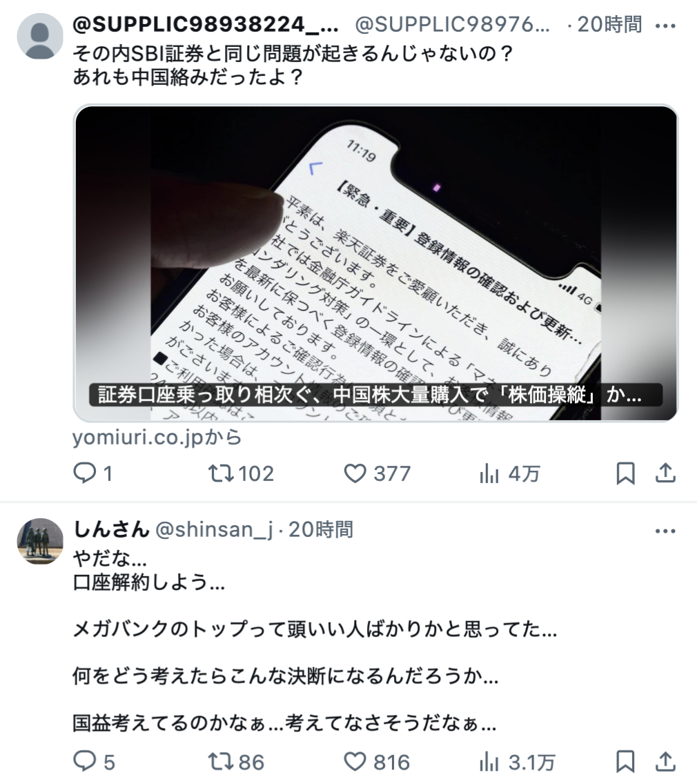The height and width of the screenshot is (784, 697).
Task: View analytics showing 4万 views
Action: tap(509, 473)
